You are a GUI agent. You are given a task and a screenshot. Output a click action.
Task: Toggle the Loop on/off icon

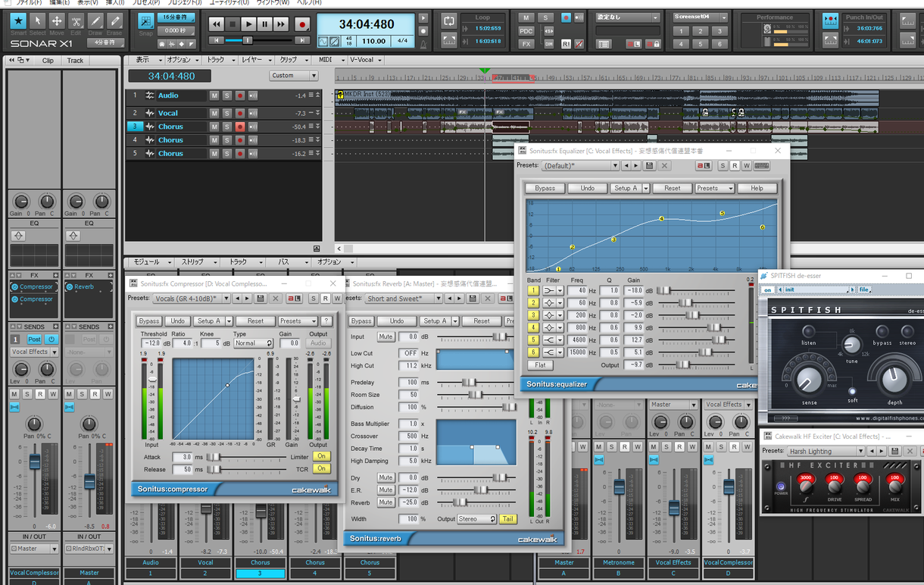(449, 20)
